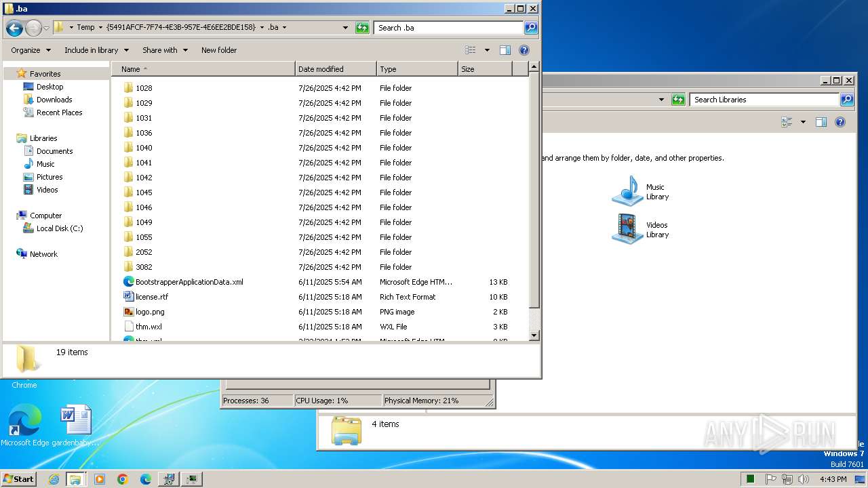Select the license.rtf file icon
Image resolution: width=868 pixels, height=488 pixels.
pyautogui.click(x=129, y=297)
